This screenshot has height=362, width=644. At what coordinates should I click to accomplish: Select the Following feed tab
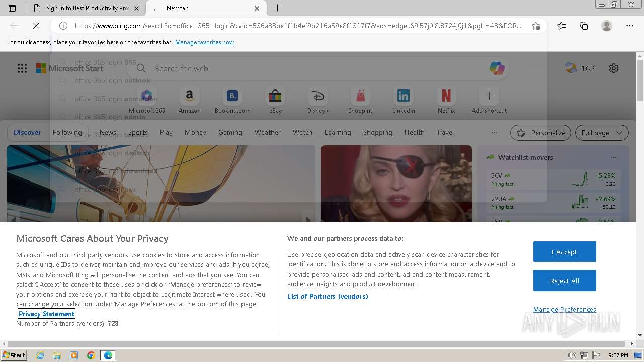click(67, 133)
